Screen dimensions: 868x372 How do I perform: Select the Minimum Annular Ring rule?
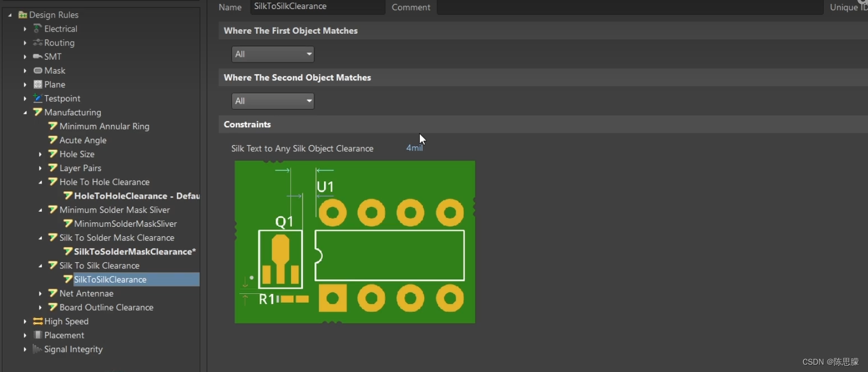pos(104,126)
